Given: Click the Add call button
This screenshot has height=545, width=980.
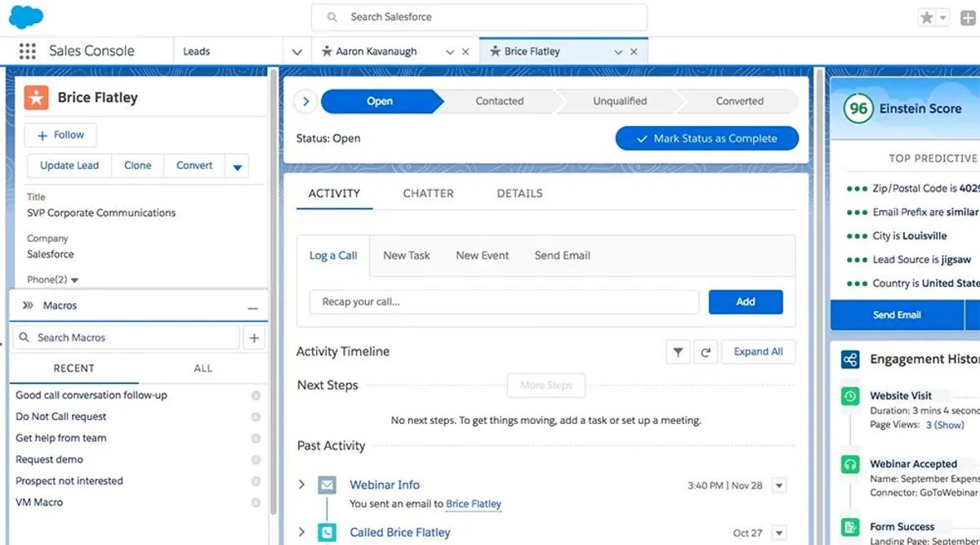Looking at the screenshot, I should [746, 302].
